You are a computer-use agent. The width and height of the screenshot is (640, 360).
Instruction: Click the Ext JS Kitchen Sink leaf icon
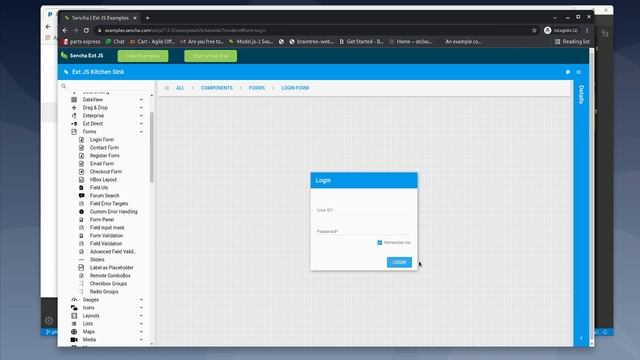coord(66,72)
